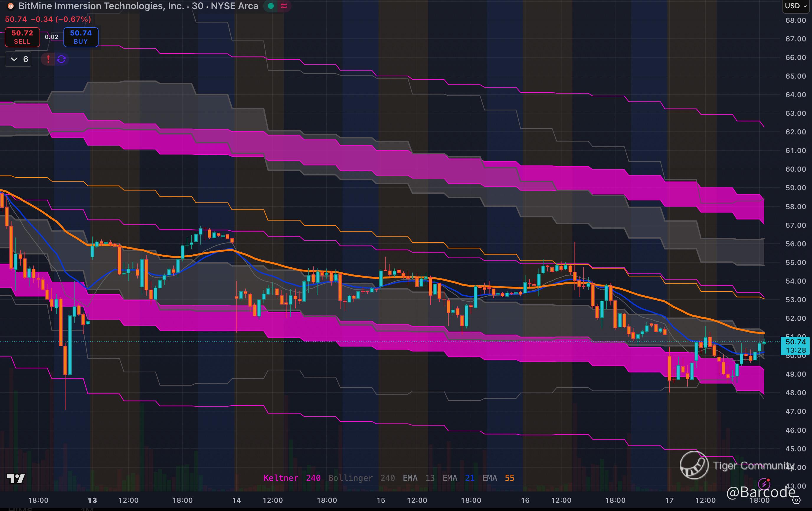The image size is (812, 511).
Task: Click the Keltner 240 indicator label
Action: (292, 478)
